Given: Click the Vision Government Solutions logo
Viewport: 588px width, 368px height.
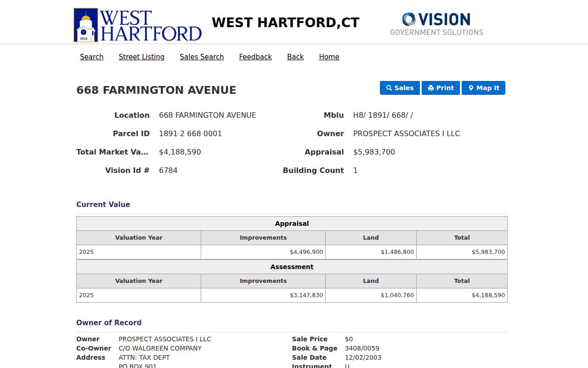Looking at the screenshot, I should (x=436, y=24).
